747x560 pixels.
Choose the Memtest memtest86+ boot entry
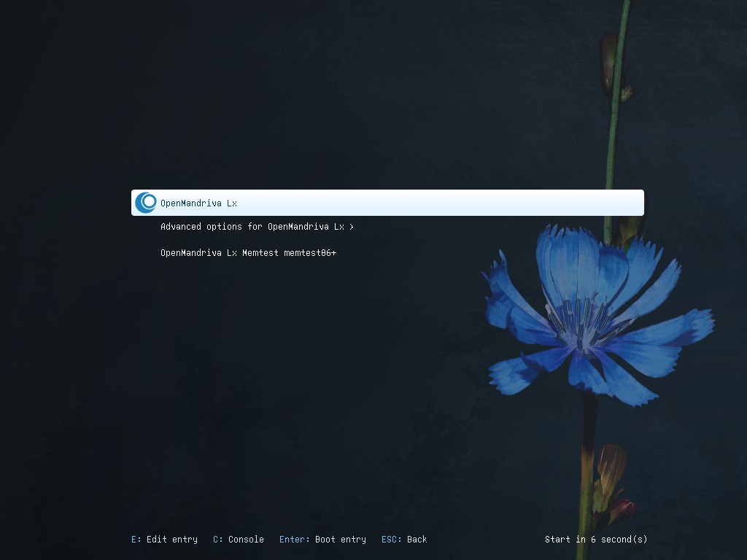[x=248, y=253]
